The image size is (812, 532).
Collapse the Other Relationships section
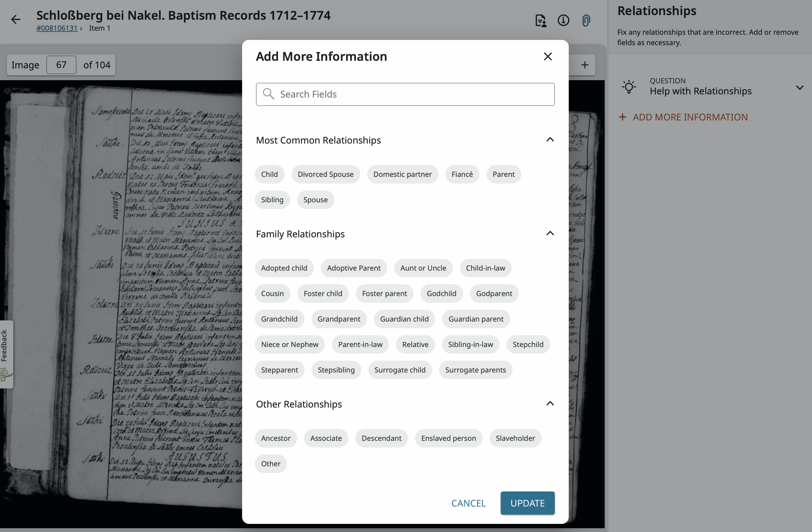(550, 404)
